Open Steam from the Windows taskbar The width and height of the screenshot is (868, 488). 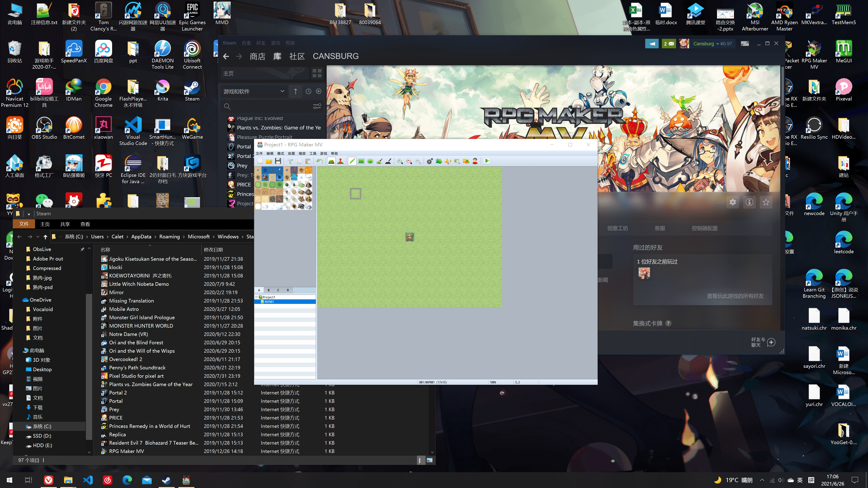(166, 480)
